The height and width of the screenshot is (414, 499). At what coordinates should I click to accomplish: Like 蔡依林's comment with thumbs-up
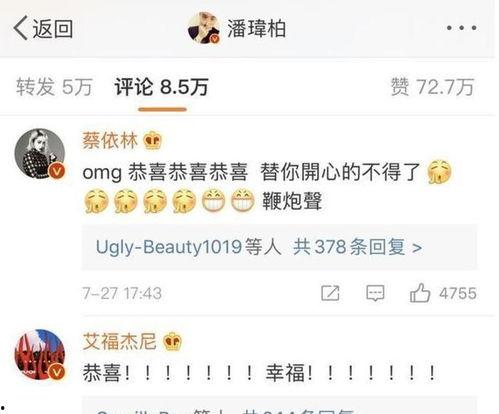[420, 293]
